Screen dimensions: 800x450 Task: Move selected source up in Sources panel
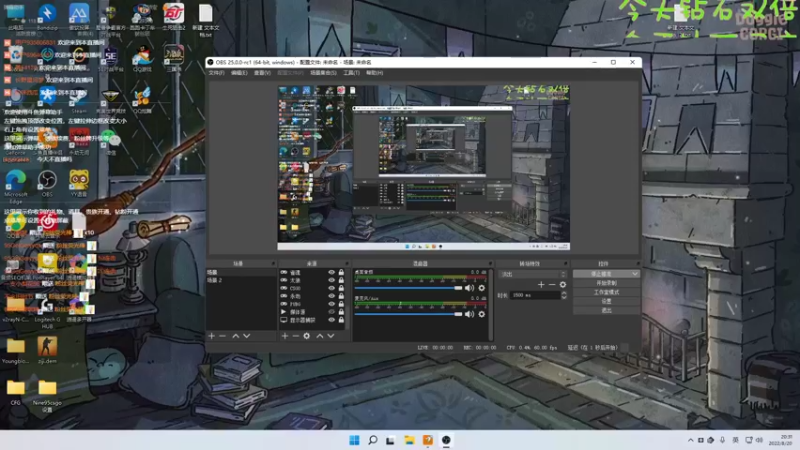[319, 336]
